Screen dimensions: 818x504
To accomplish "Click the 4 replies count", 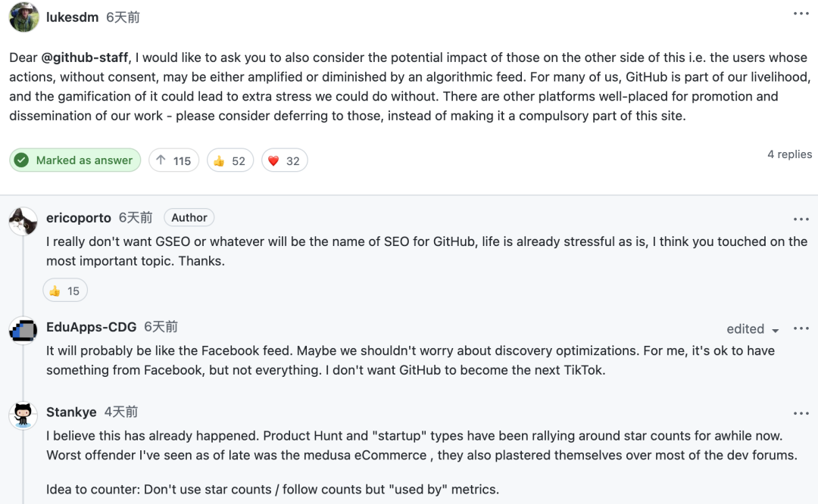I will 789,154.
